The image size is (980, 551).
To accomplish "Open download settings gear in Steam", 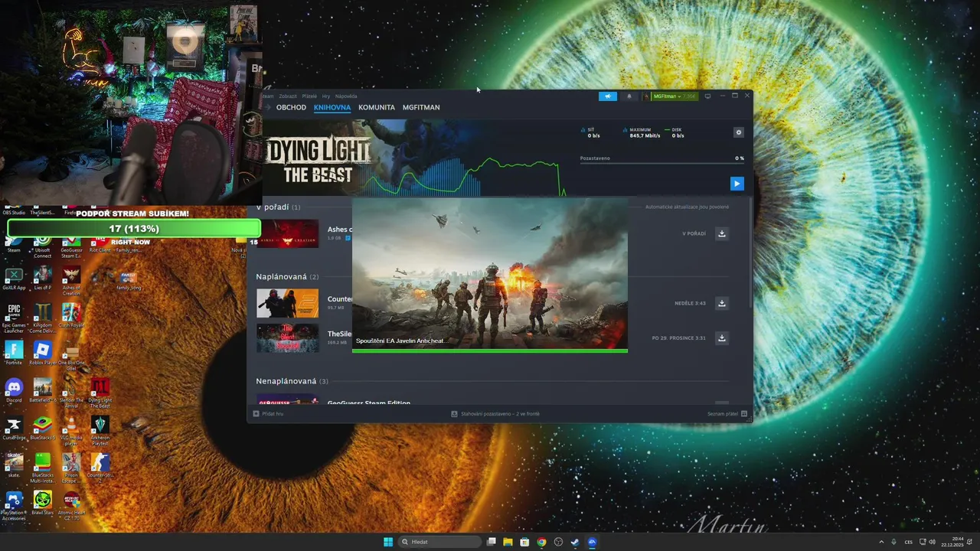I will 738,132.
